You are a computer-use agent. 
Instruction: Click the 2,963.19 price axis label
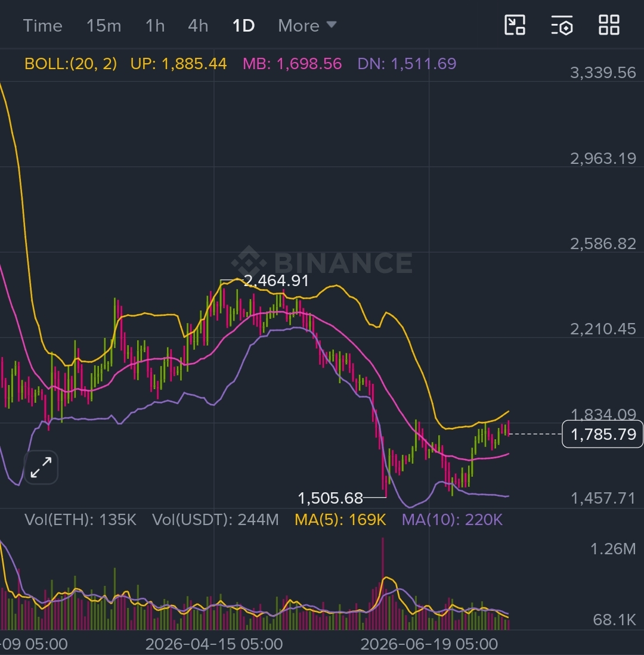(603, 159)
